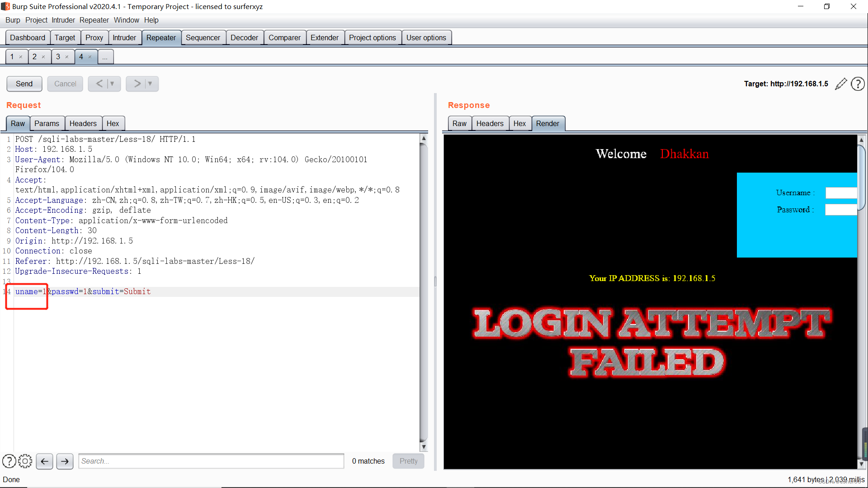Click the Params tab in Request panel
The height and width of the screenshot is (488, 868).
pos(46,123)
